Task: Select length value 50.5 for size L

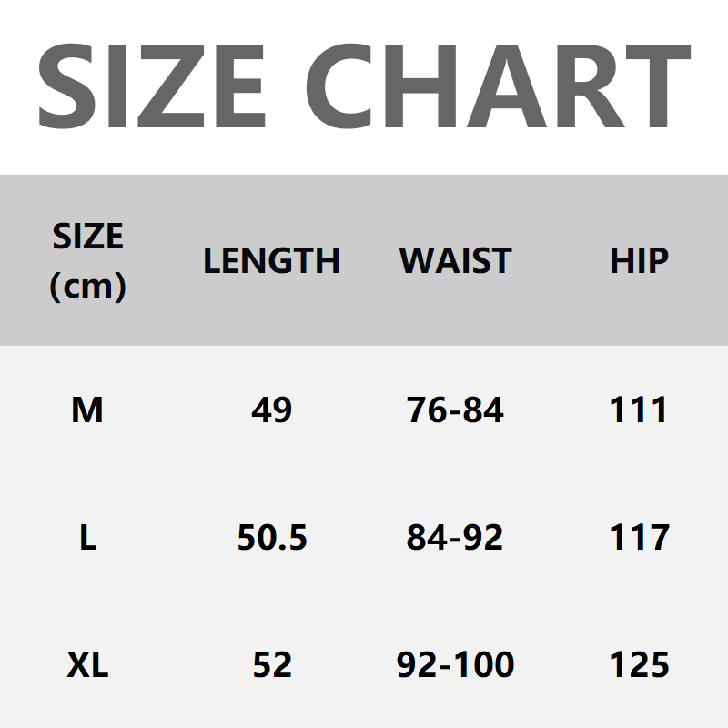Action: (x=271, y=539)
